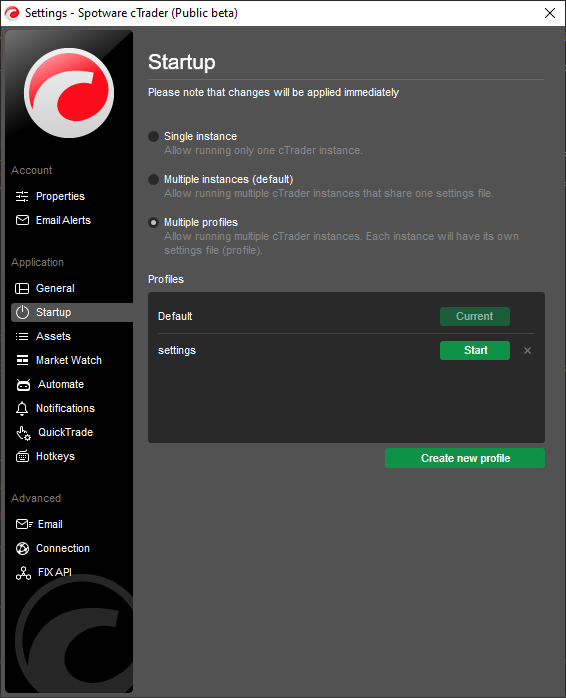566x698 pixels.
Task: Open the Advanced Email settings
Action: [50, 524]
